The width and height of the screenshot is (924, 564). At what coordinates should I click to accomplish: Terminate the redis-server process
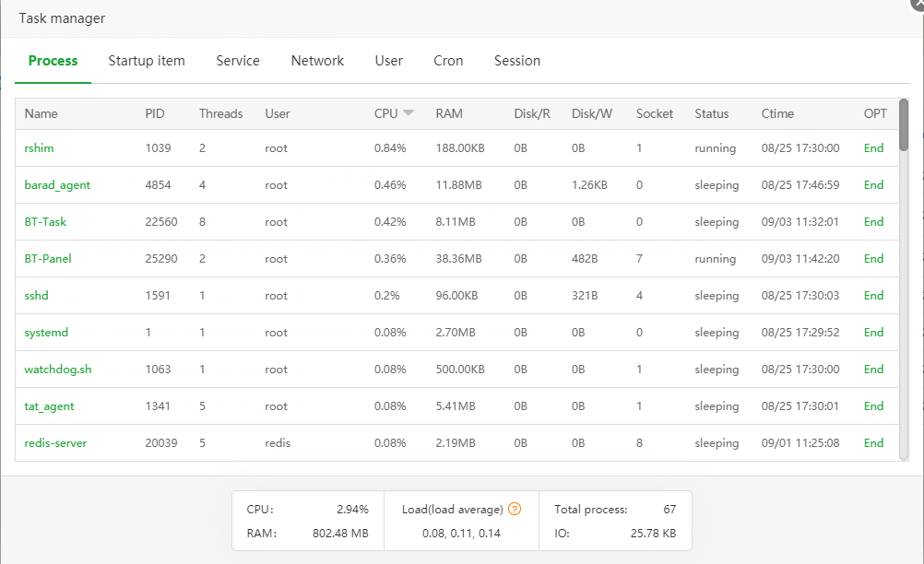pyautogui.click(x=873, y=443)
